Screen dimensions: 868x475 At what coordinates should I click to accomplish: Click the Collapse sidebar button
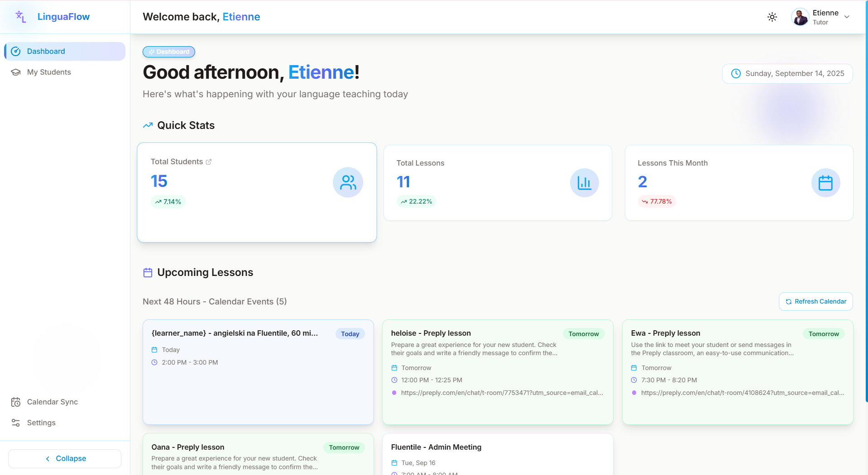(65, 459)
